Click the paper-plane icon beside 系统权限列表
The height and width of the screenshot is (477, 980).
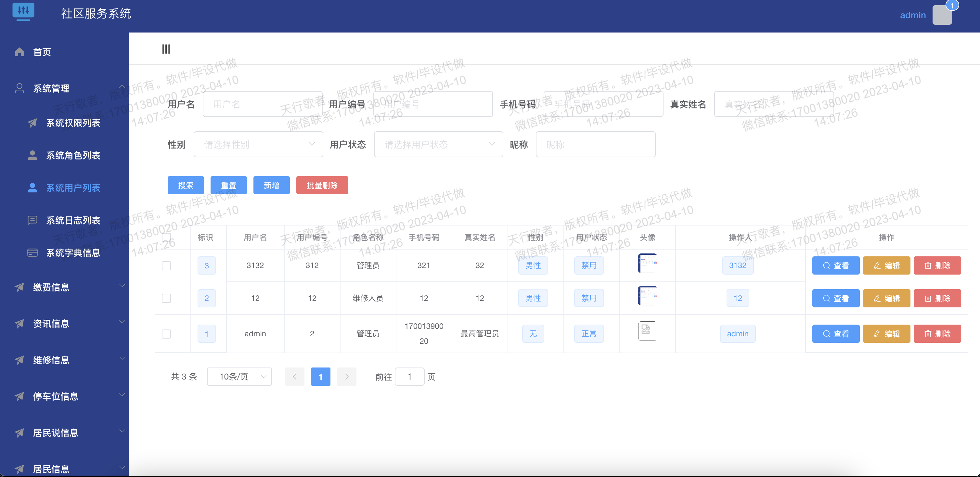[x=32, y=122]
